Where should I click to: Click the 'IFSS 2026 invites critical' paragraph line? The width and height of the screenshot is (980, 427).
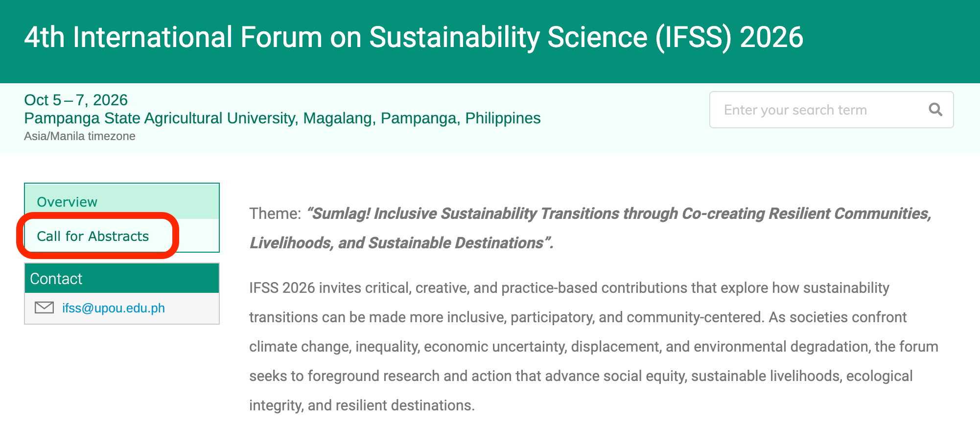[x=569, y=288]
